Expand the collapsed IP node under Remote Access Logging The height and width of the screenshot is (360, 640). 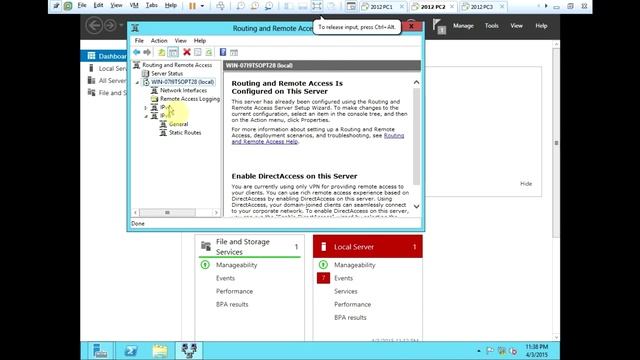click(146, 108)
